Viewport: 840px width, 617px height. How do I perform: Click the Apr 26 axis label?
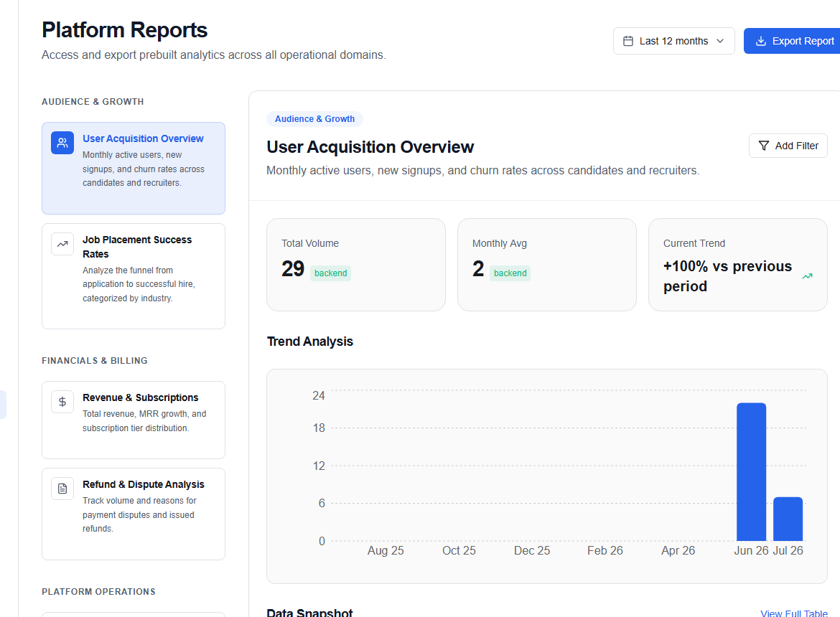point(678,551)
